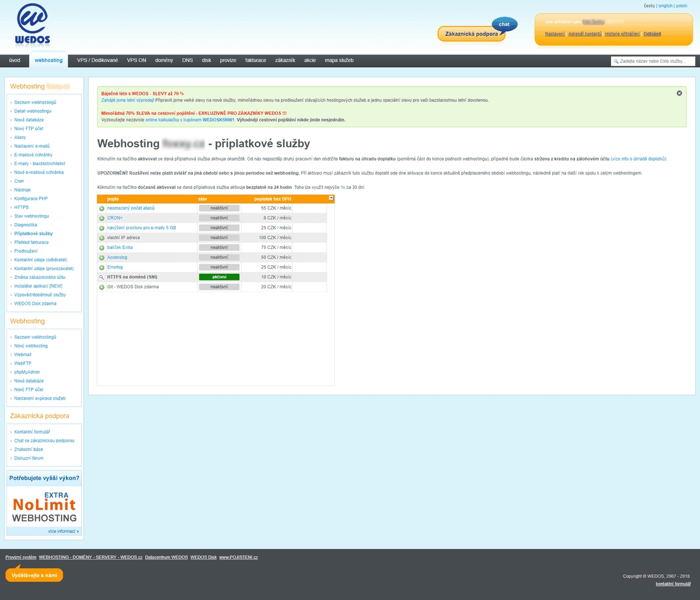Click the WEDOS logo
700x600 pixels.
click(33, 24)
